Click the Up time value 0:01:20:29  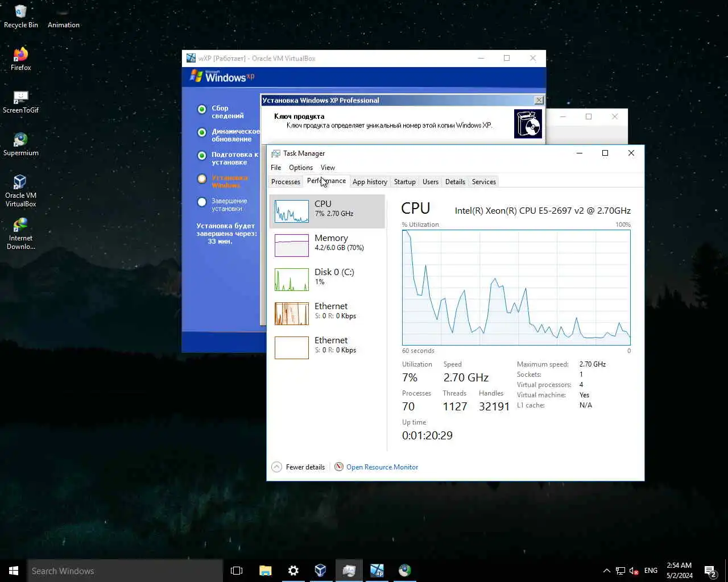[427, 435]
